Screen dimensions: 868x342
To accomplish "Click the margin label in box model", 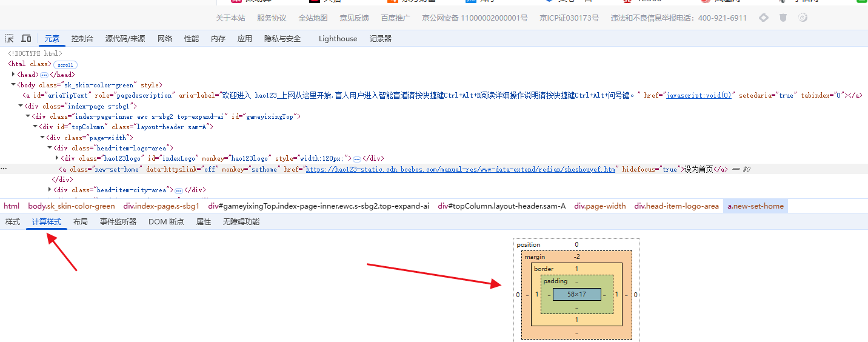I will click(535, 257).
